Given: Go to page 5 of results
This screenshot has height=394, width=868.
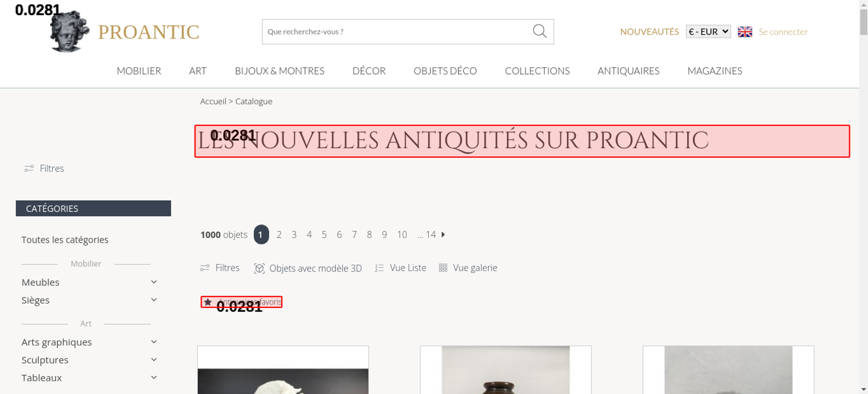Looking at the screenshot, I should coord(324,235).
